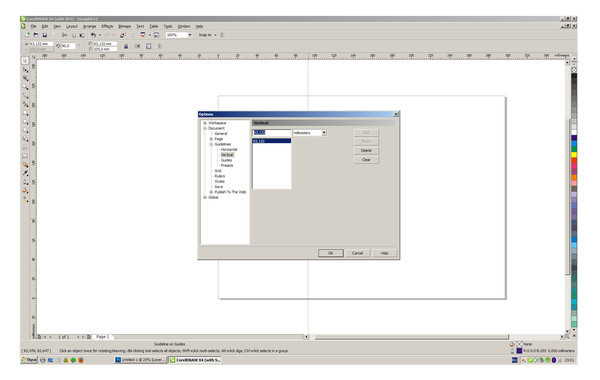Select the Interactive Blend tool in the toolbox
The width and height of the screenshot is (600, 380).
(x=25, y=165)
